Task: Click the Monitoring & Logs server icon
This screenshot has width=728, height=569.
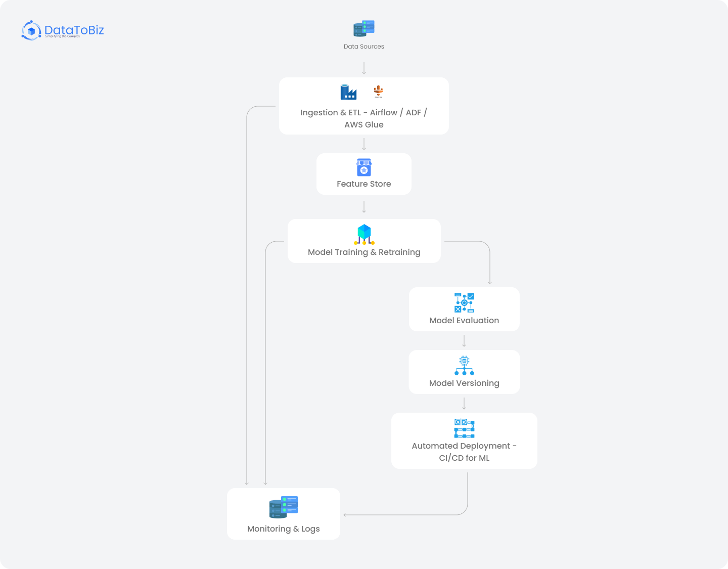Action: [283, 507]
